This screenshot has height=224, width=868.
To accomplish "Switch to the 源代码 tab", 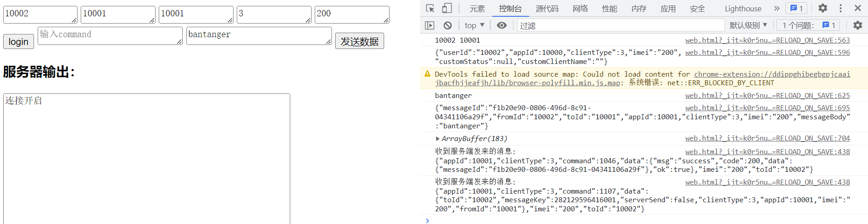I will (547, 9).
